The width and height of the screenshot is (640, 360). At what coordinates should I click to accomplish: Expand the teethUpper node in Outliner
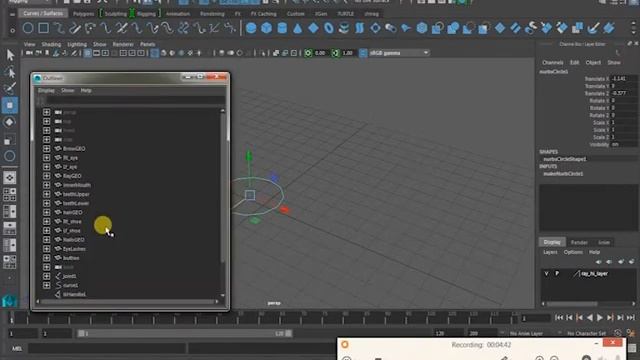coord(47,194)
